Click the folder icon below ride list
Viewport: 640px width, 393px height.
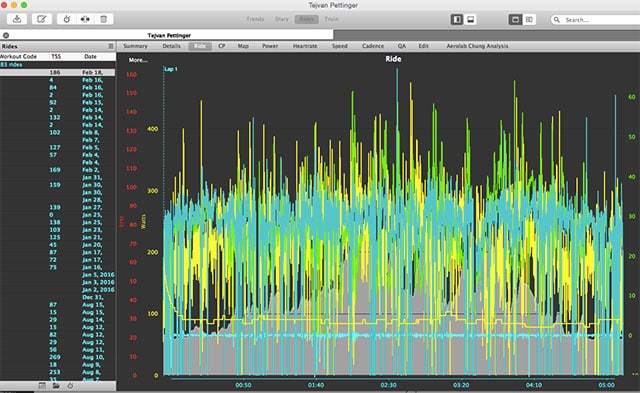(x=56, y=386)
